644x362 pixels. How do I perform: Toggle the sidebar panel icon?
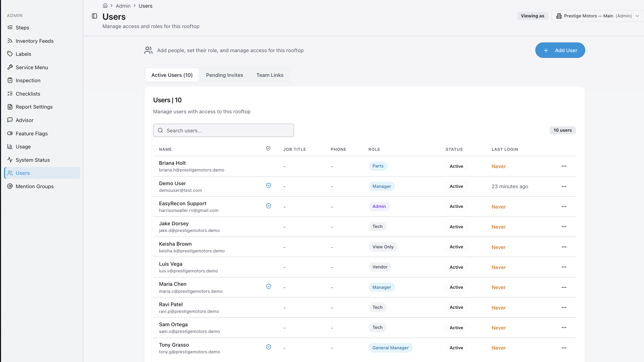click(x=95, y=16)
